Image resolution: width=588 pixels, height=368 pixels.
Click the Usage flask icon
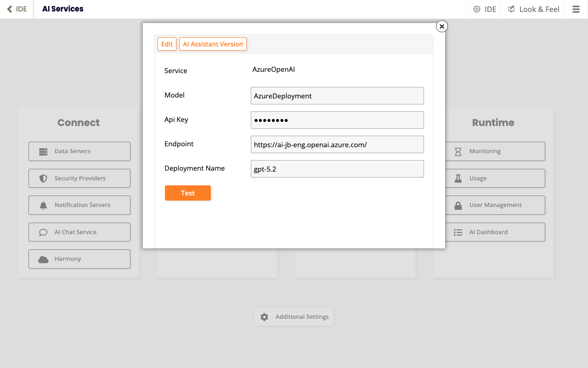coord(458,178)
